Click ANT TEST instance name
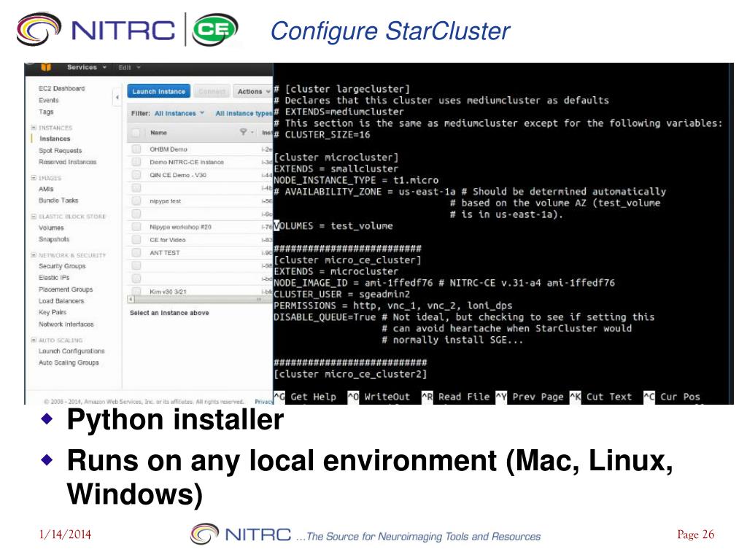747x560 pixels. 165,252
